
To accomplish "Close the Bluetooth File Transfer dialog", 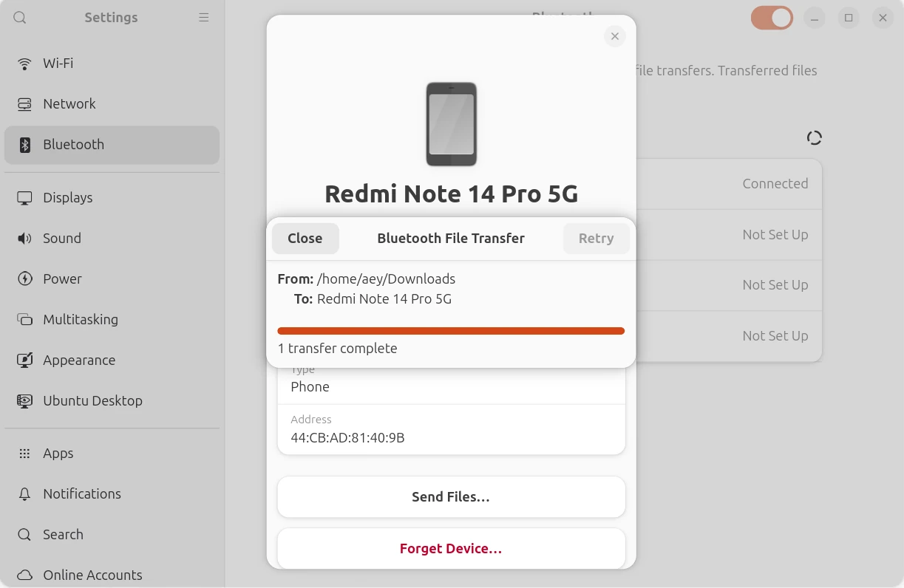I will (x=305, y=239).
